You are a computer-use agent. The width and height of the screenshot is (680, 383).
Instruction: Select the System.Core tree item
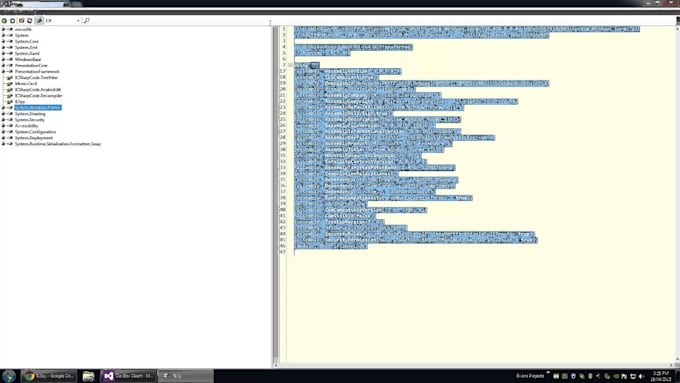click(x=26, y=42)
